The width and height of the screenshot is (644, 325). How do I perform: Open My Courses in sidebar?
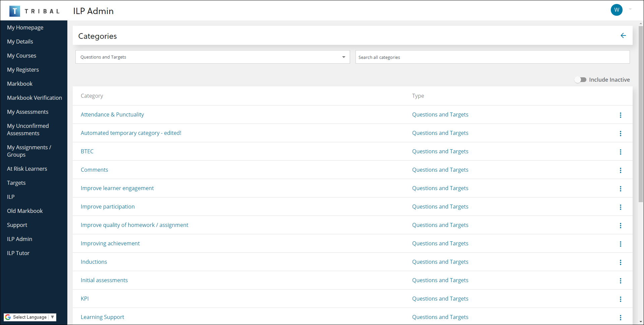pos(21,56)
